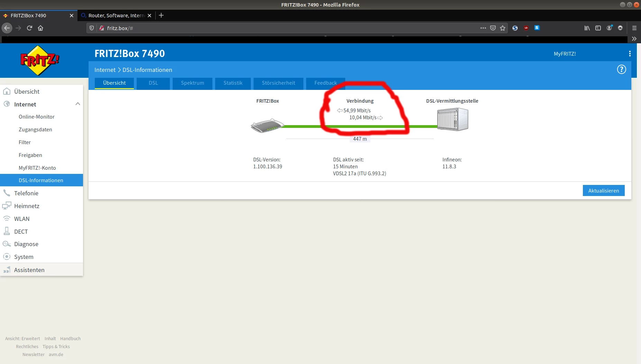The image size is (641, 364).
Task: Go to Firefox home page
Action: pyautogui.click(x=40, y=28)
